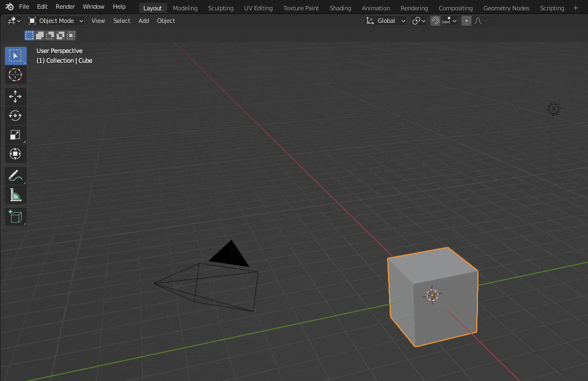This screenshot has height=381, width=588.
Task: Switch to the Rendering workspace tab
Action: tap(414, 8)
